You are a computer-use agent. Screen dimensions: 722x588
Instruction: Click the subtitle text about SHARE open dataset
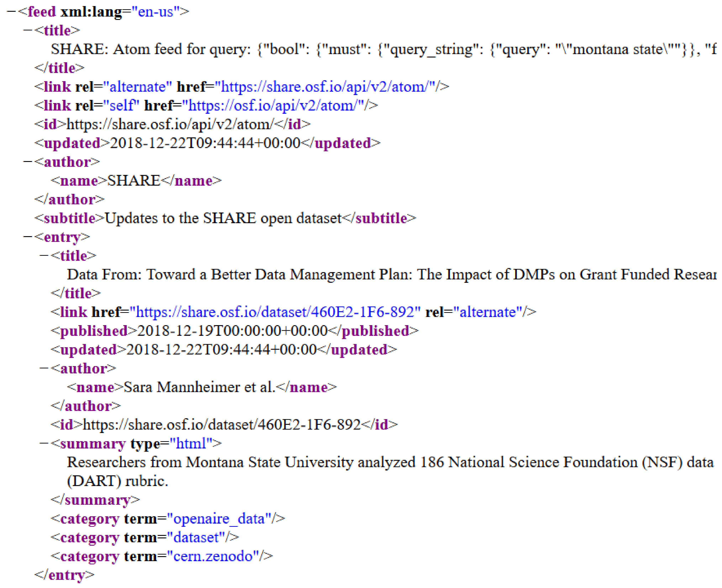point(223,218)
